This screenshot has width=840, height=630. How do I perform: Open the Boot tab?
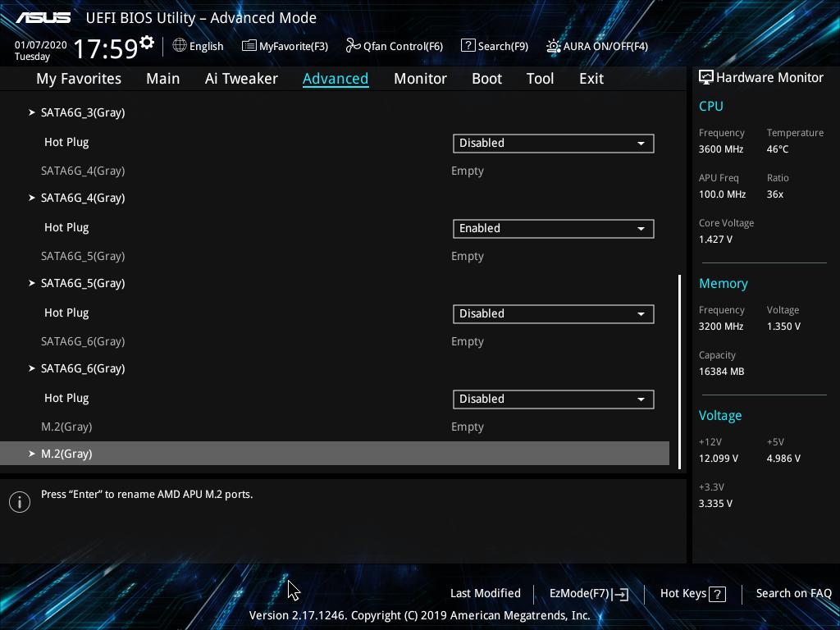[486, 79]
